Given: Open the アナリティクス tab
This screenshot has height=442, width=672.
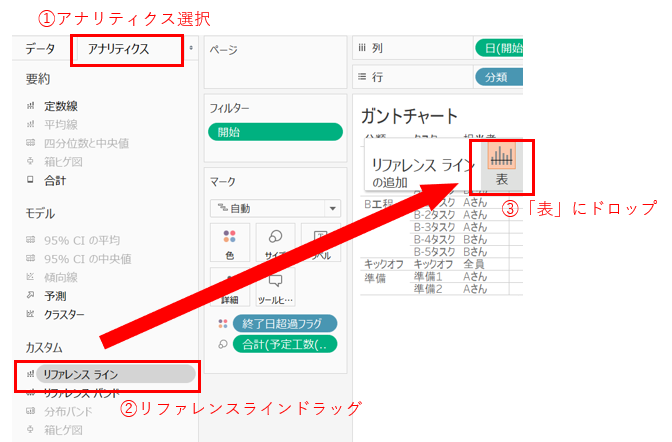Looking at the screenshot, I should [118, 49].
